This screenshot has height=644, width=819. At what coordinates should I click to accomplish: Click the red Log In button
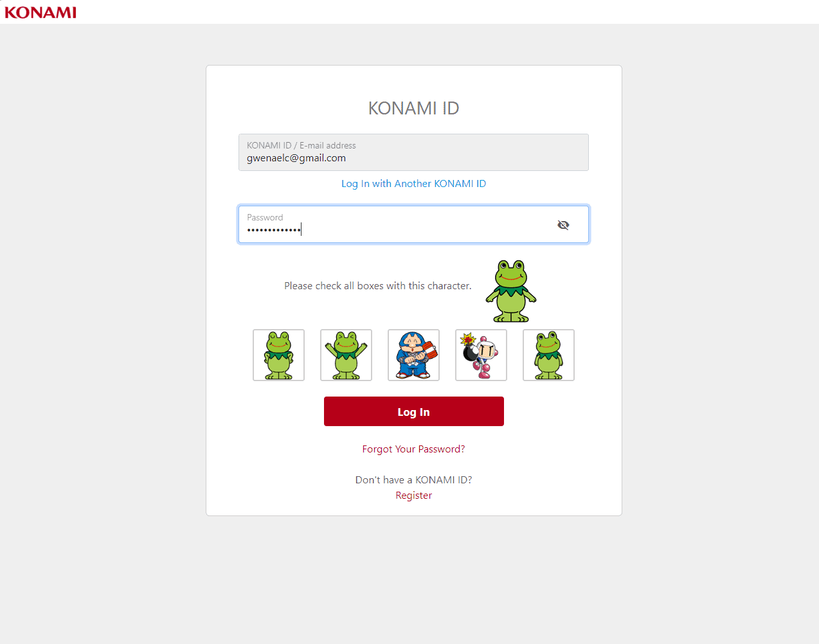(x=413, y=411)
